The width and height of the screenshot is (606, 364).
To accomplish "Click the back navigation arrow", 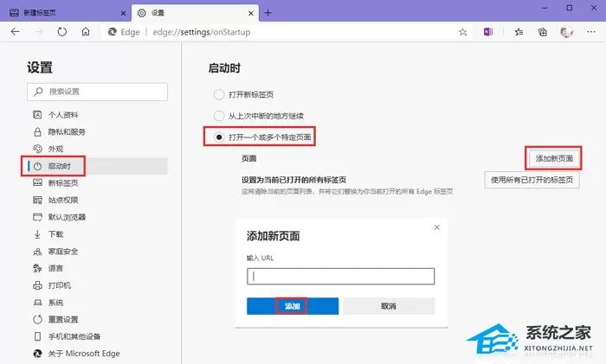I will 15,32.
